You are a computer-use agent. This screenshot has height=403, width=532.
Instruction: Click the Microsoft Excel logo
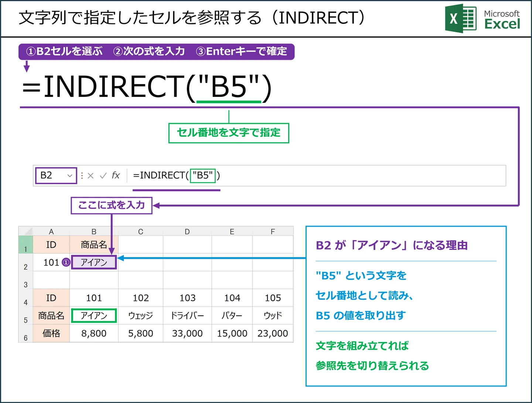click(482, 18)
